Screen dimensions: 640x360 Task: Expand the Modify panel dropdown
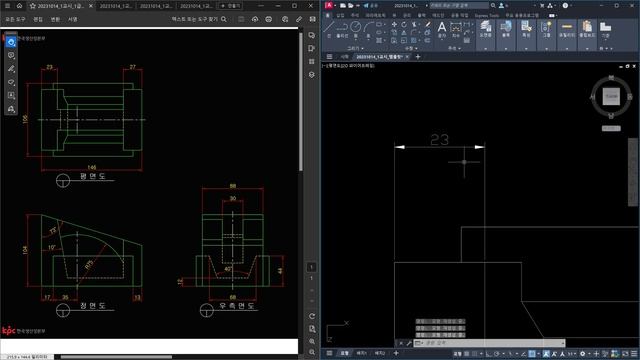pos(410,48)
